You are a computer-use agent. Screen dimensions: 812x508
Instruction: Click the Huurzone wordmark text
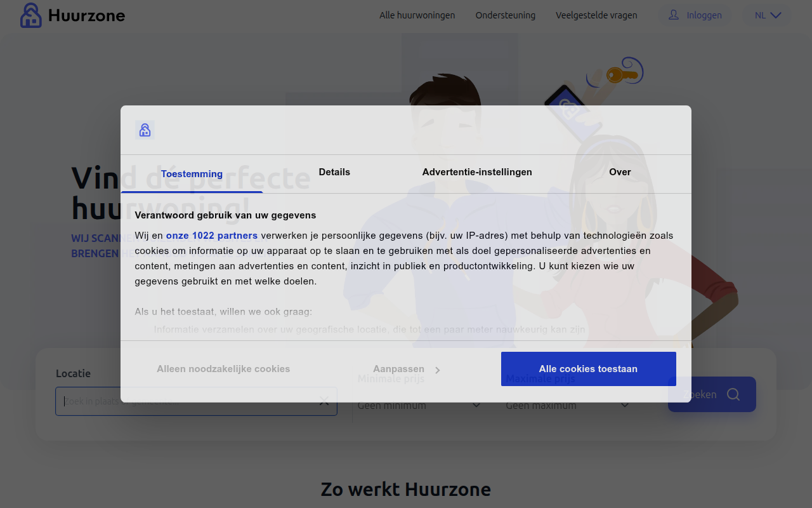86,15
